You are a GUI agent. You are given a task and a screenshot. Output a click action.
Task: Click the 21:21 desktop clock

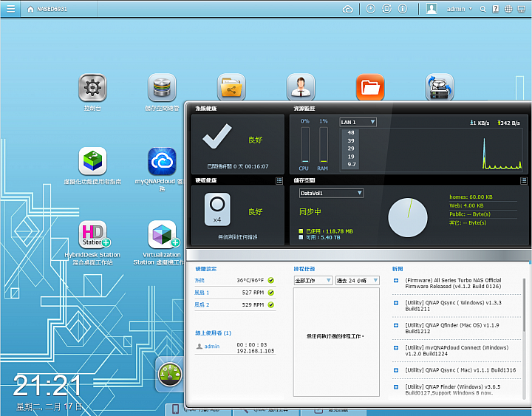[47, 385]
